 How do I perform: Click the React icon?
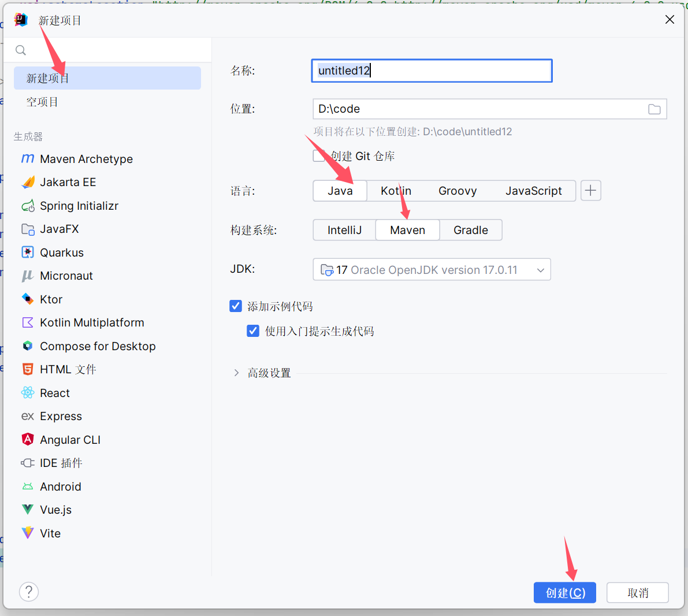pyautogui.click(x=28, y=392)
